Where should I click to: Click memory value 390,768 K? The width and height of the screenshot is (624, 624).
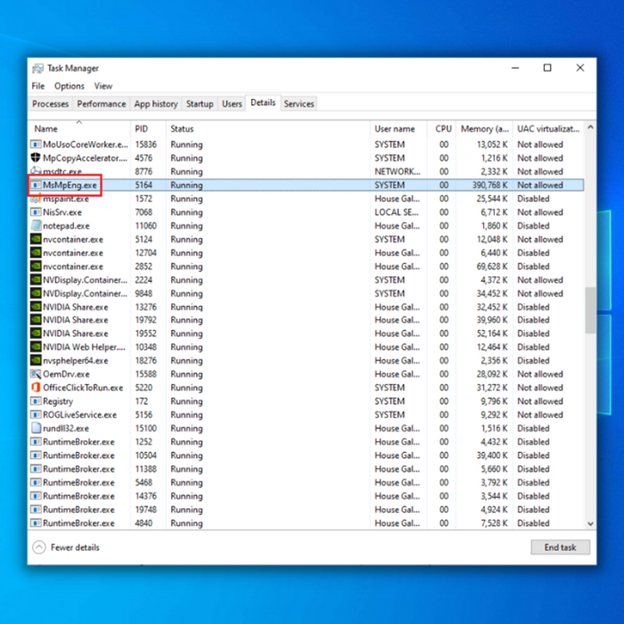490,185
